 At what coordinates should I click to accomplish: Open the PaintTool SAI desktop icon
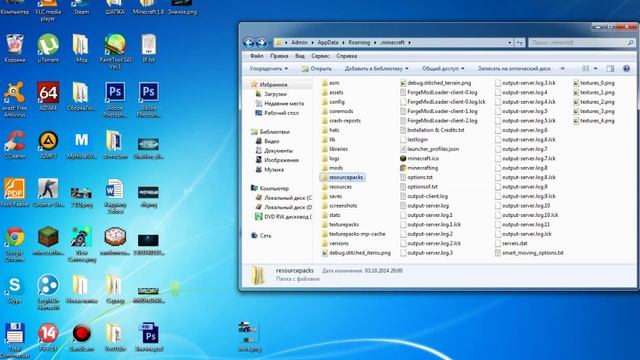pyautogui.click(x=115, y=51)
